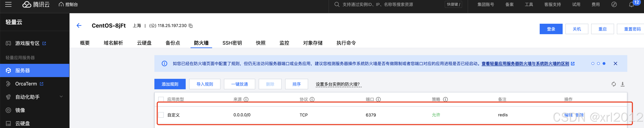Click the search magnifier icon

coord(337,5)
